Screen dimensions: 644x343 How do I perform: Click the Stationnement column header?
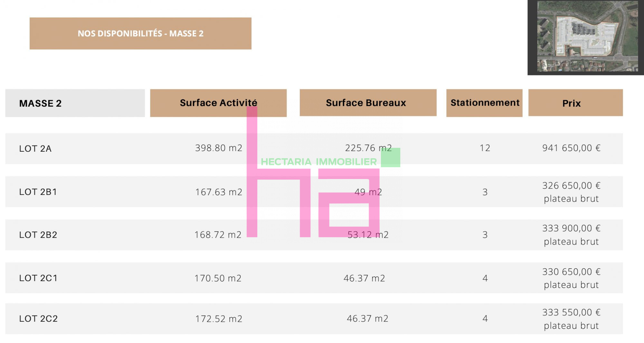(x=484, y=103)
